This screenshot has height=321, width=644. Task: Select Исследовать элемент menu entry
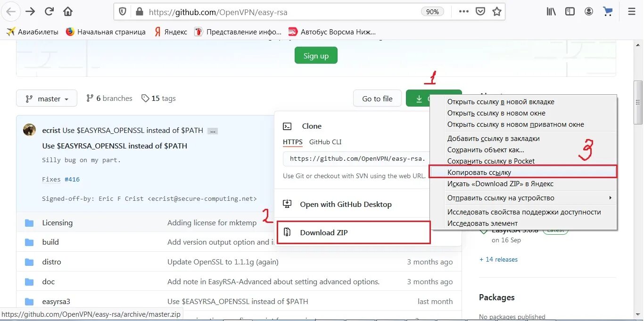[523, 223]
